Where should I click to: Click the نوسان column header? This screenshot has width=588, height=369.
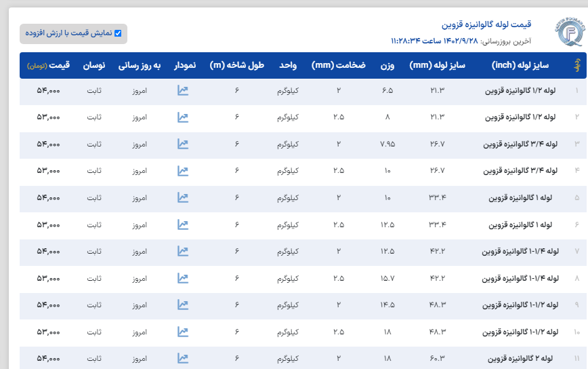94,66
